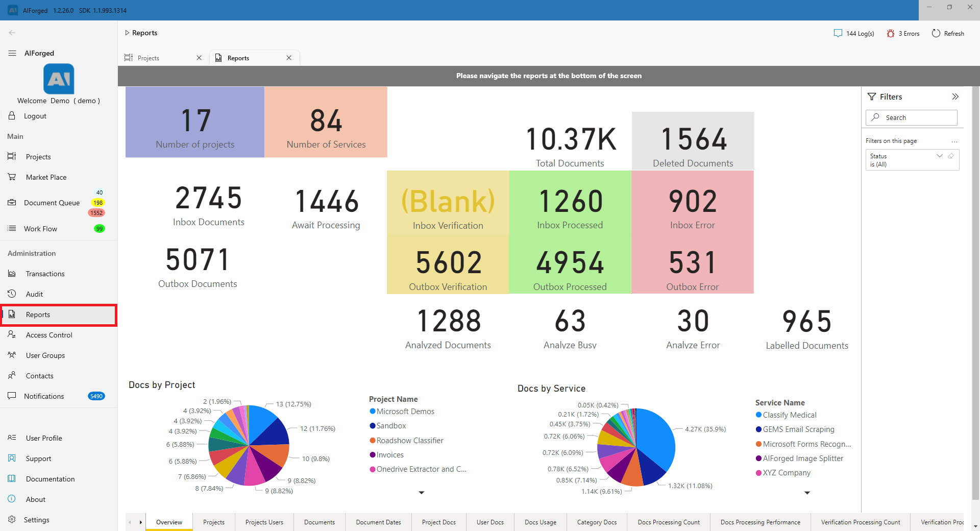980x531 pixels.
Task: Select XYZ Company legend pink dot
Action: tap(759, 473)
